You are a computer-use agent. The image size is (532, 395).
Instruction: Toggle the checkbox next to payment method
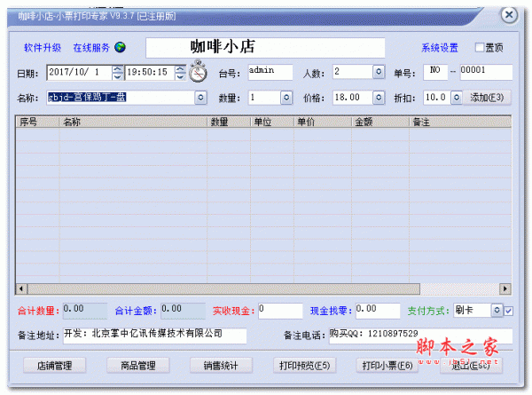(x=508, y=311)
